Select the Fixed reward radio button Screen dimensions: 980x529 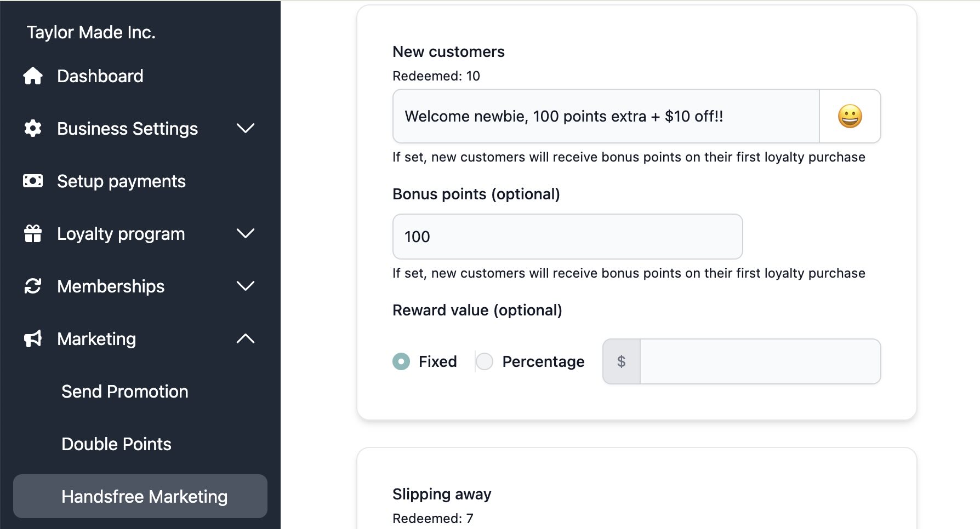click(x=401, y=361)
